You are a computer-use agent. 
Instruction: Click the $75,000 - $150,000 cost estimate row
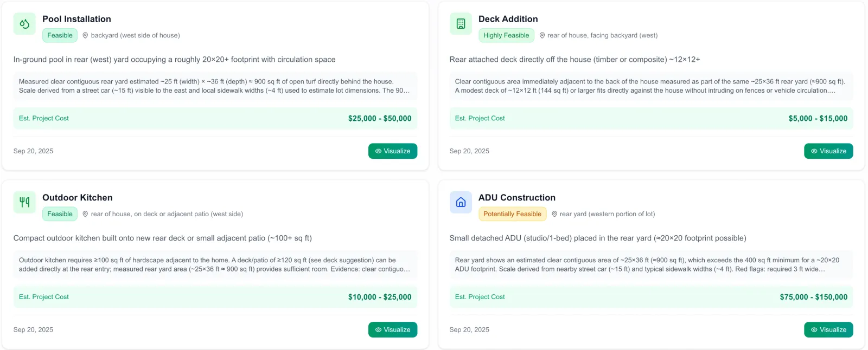click(651, 297)
